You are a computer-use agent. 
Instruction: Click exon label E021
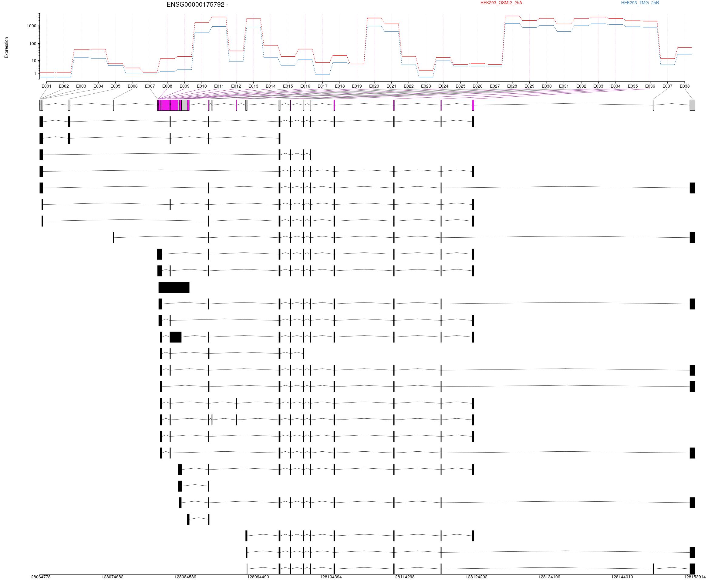tap(391, 86)
